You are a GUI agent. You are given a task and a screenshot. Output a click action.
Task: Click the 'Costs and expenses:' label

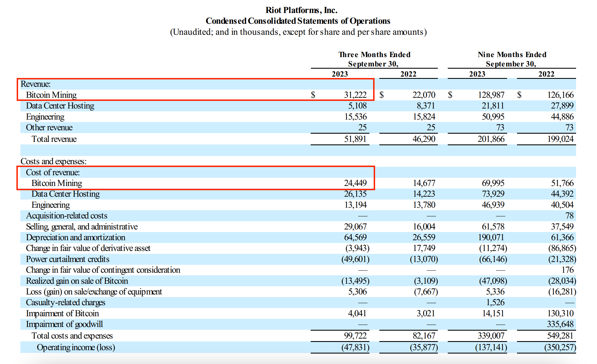click(54, 161)
